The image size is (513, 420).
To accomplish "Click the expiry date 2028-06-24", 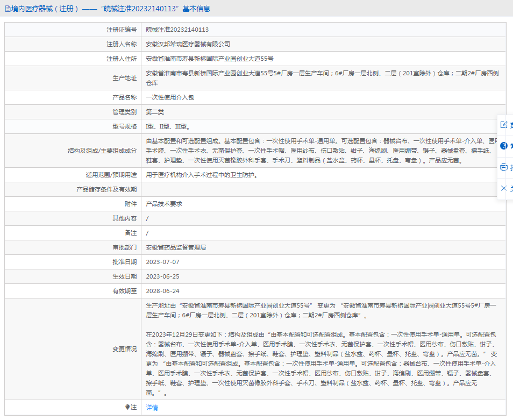I will point(162,291).
